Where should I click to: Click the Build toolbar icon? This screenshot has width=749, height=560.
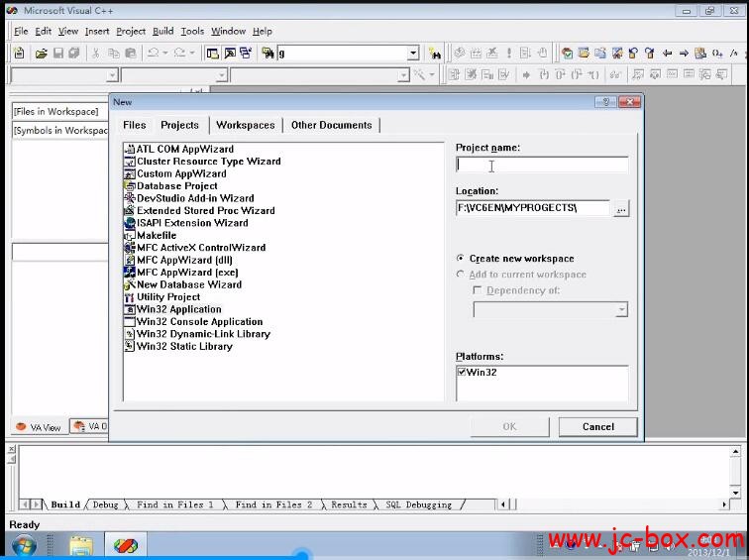[x=476, y=54]
